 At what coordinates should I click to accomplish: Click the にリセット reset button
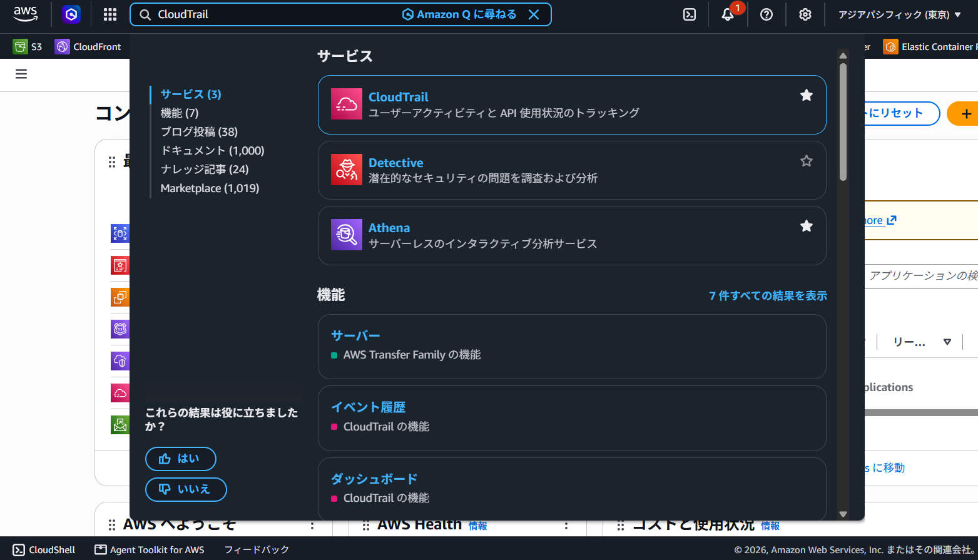[902, 113]
